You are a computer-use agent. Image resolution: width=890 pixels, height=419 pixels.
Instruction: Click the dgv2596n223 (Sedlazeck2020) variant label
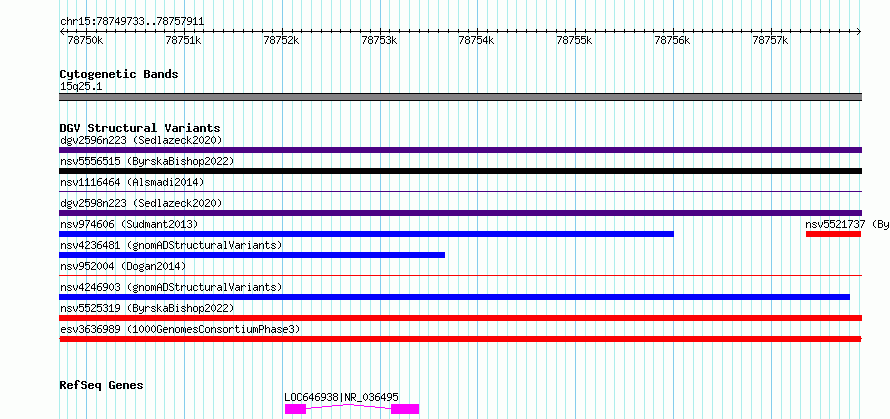coord(141,140)
